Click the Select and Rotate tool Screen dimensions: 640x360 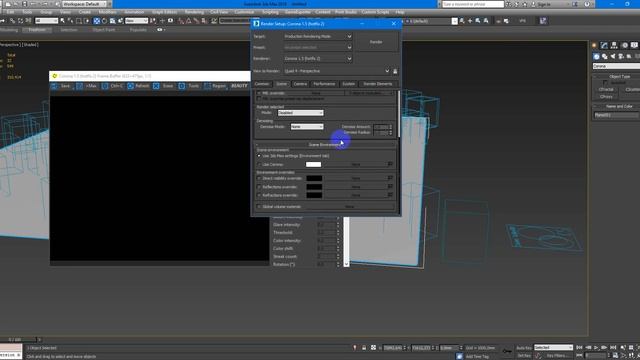104,21
